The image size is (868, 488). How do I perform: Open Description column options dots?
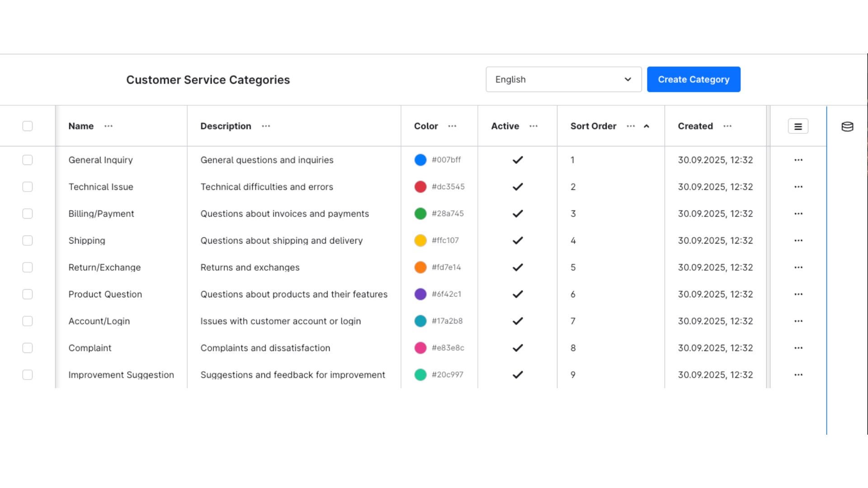pos(266,126)
